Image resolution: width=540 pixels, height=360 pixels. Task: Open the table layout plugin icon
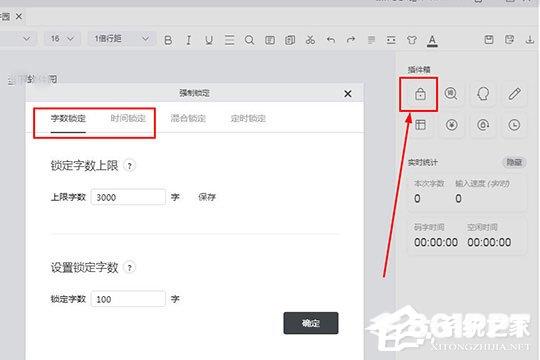pyautogui.click(x=420, y=125)
